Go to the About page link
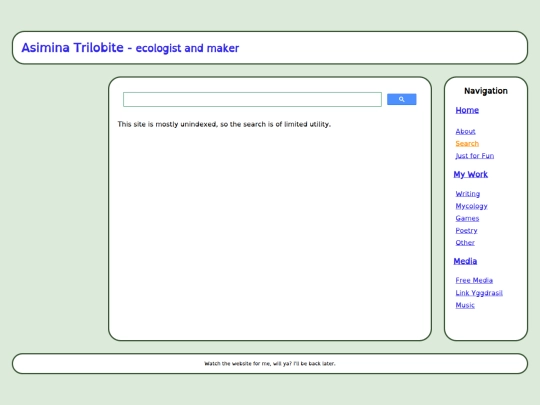 pos(465,132)
